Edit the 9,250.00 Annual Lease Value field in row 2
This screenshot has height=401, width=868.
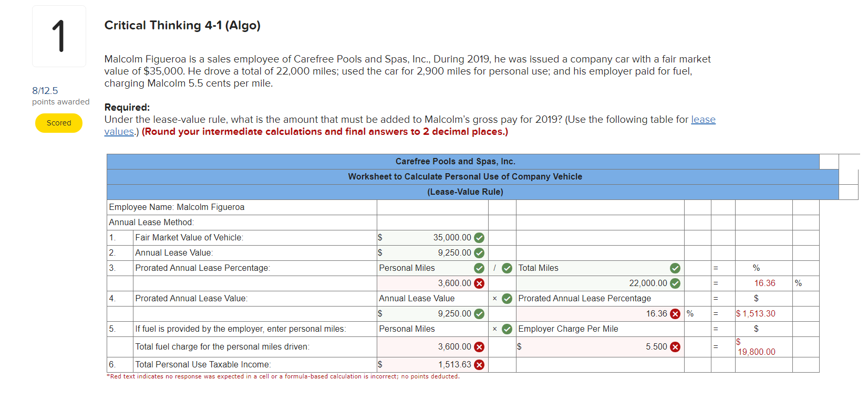432,253
